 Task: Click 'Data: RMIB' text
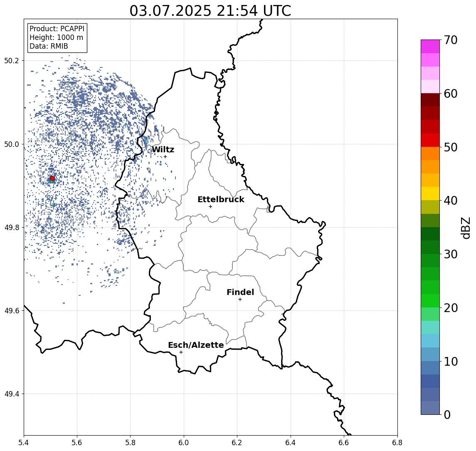pos(49,46)
